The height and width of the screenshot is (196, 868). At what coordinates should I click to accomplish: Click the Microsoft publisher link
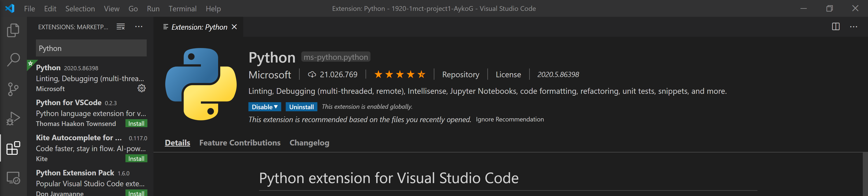click(270, 75)
